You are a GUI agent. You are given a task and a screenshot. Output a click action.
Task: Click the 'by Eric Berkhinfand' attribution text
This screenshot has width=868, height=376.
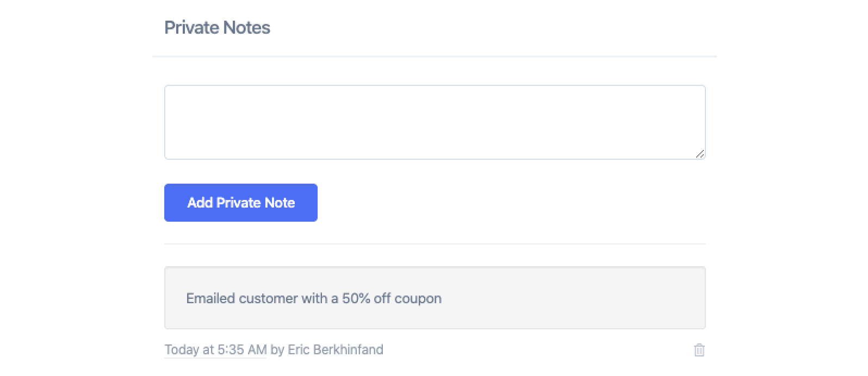[327, 349]
